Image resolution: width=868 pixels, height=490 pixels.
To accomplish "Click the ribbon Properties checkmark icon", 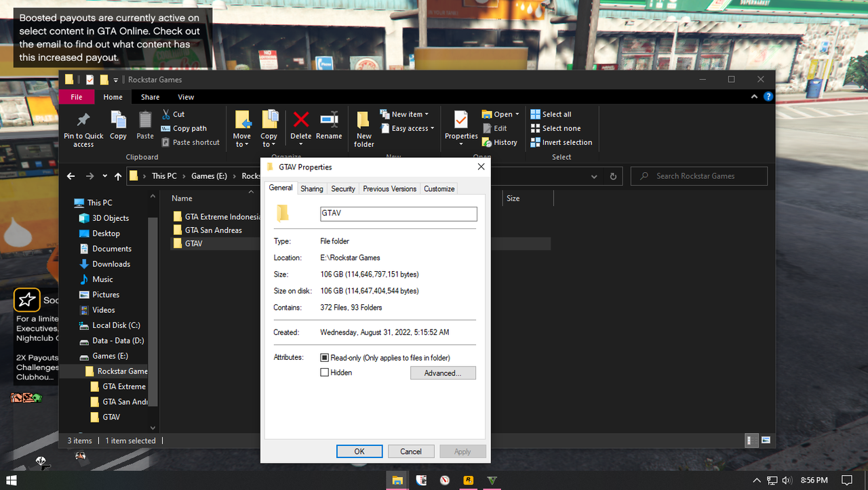I will (x=461, y=120).
